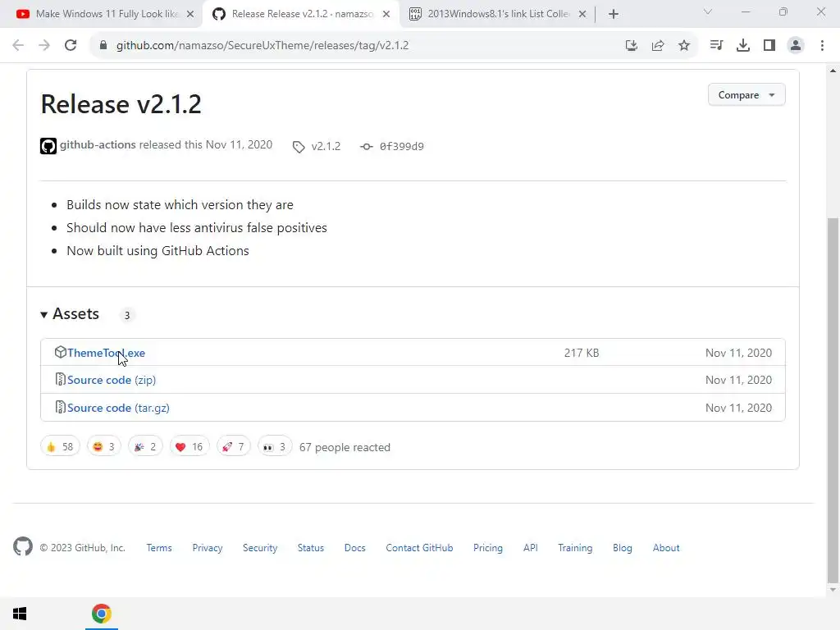Click the '67 people reacted' text

345,447
